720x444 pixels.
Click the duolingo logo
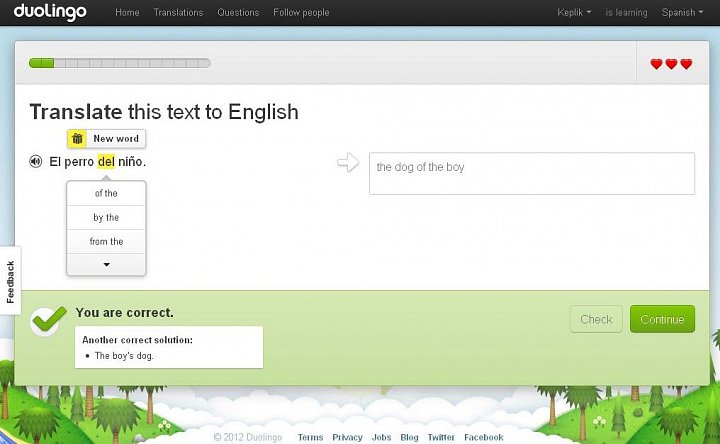[x=50, y=11]
